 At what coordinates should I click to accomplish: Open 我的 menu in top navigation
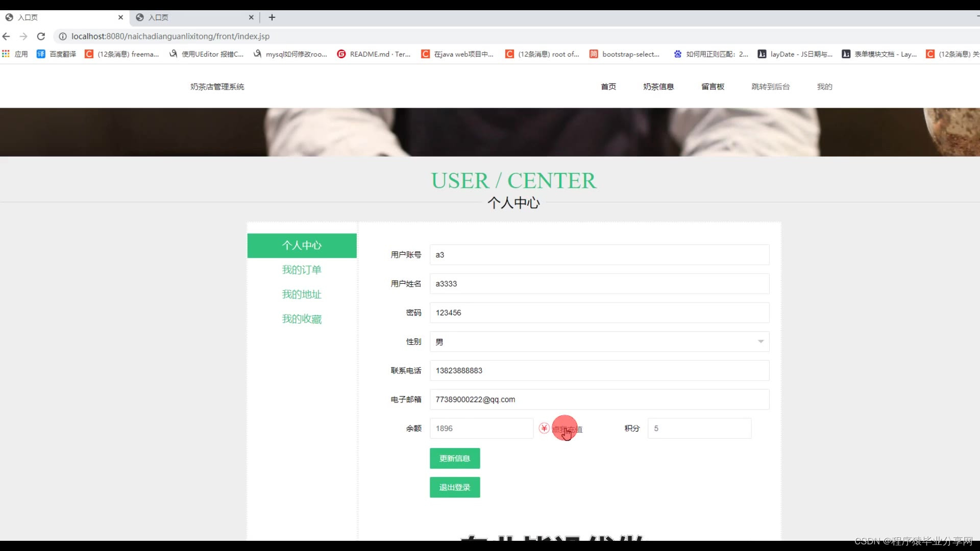click(x=824, y=86)
